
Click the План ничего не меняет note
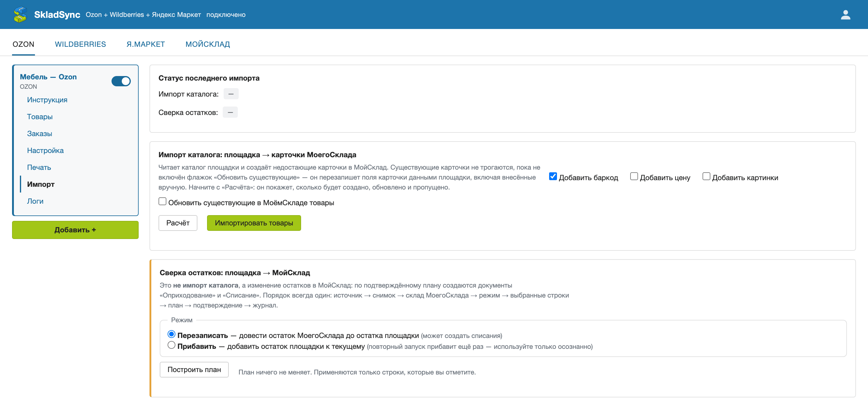[x=357, y=372]
